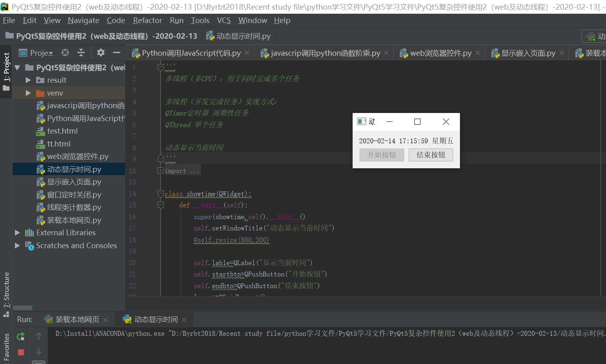Screen dimensions: 606x364
Task: Open the Code menu
Action: (116, 20)
